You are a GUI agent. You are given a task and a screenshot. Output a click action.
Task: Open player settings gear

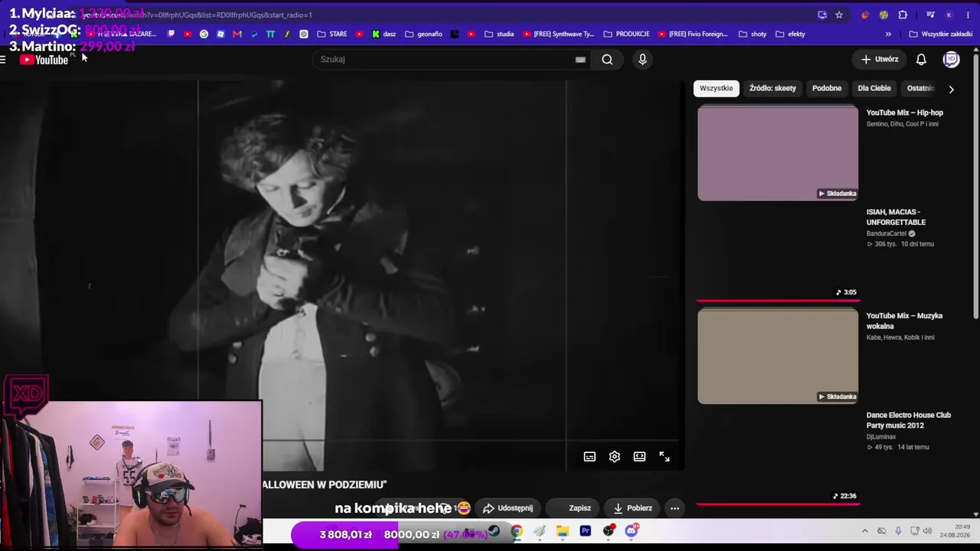click(x=614, y=457)
